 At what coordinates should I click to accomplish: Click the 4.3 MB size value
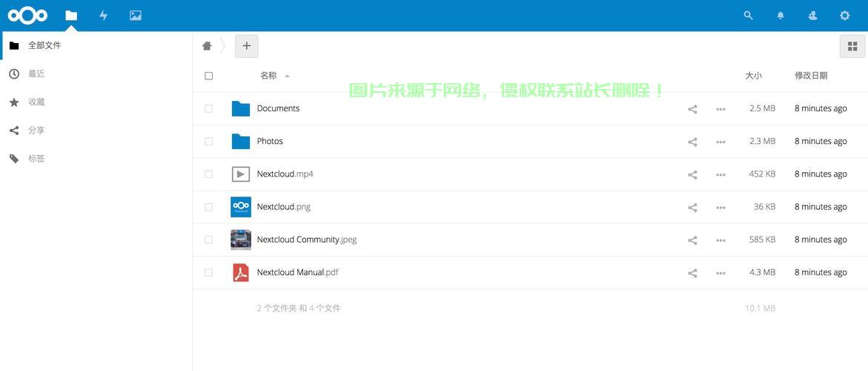(762, 272)
